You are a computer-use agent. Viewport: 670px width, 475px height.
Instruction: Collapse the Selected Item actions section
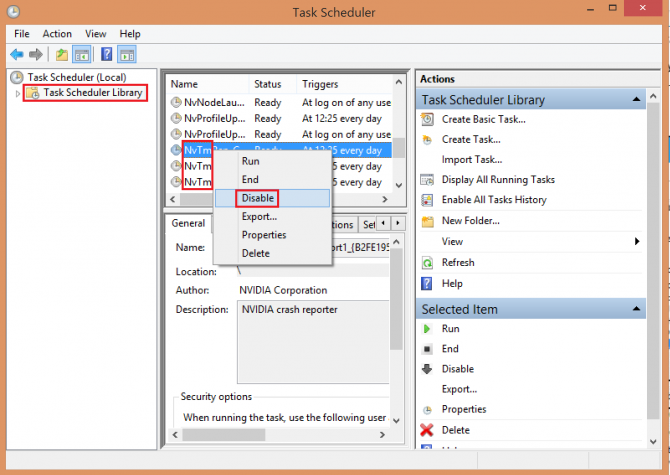pyautogui.click(x=636, y=308)
